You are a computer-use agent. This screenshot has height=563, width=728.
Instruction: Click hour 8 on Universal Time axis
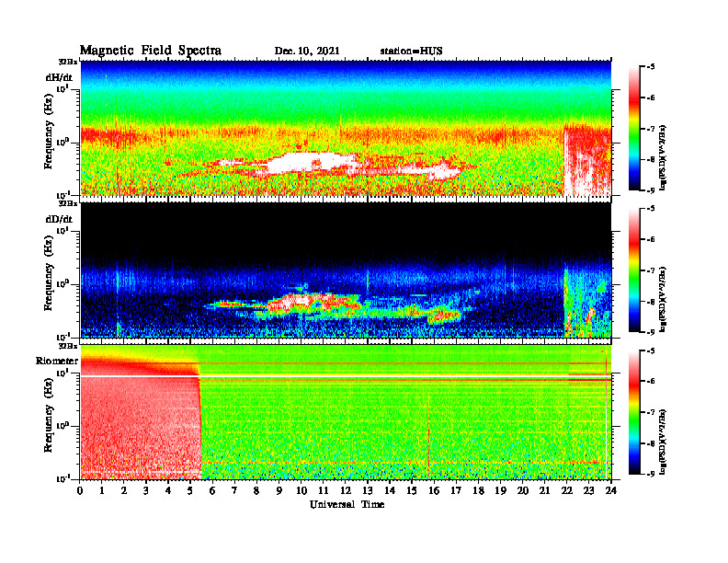256,490
